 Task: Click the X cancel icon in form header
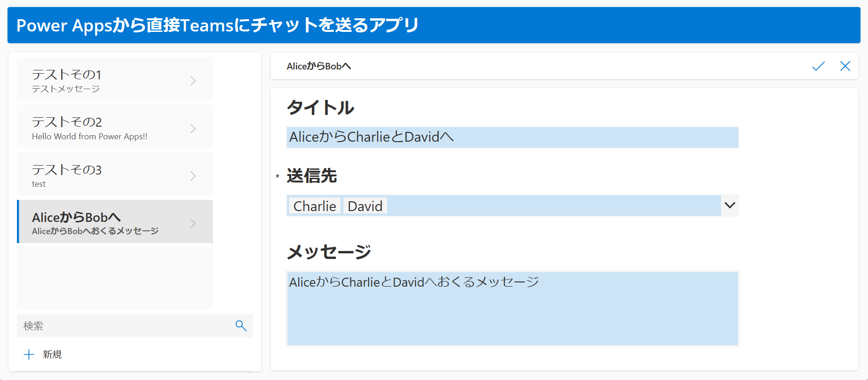pos(845,66)
